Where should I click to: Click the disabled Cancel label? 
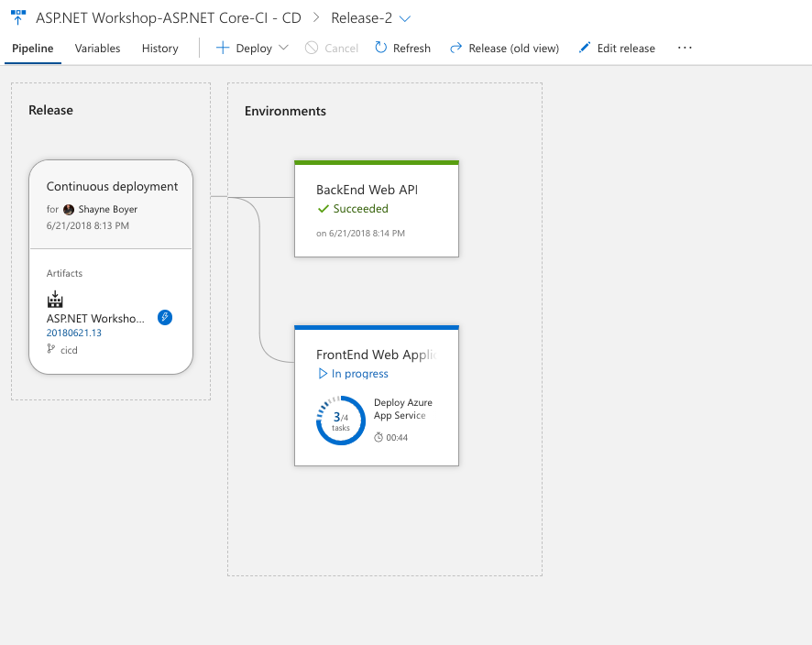click(x=341, y=49)
